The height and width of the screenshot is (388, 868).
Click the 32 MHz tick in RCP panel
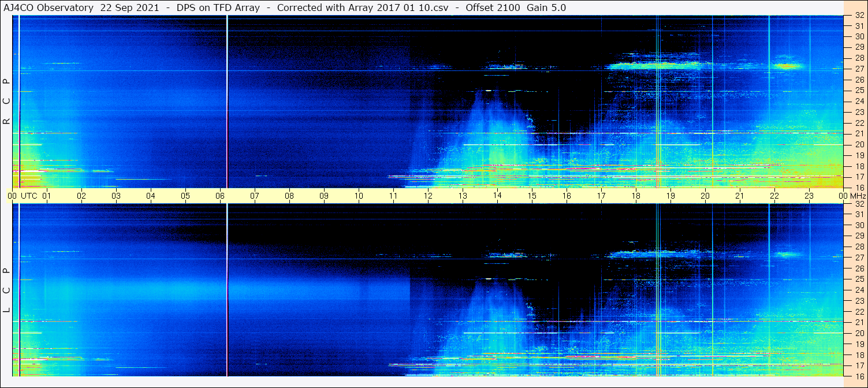point(859,15)
